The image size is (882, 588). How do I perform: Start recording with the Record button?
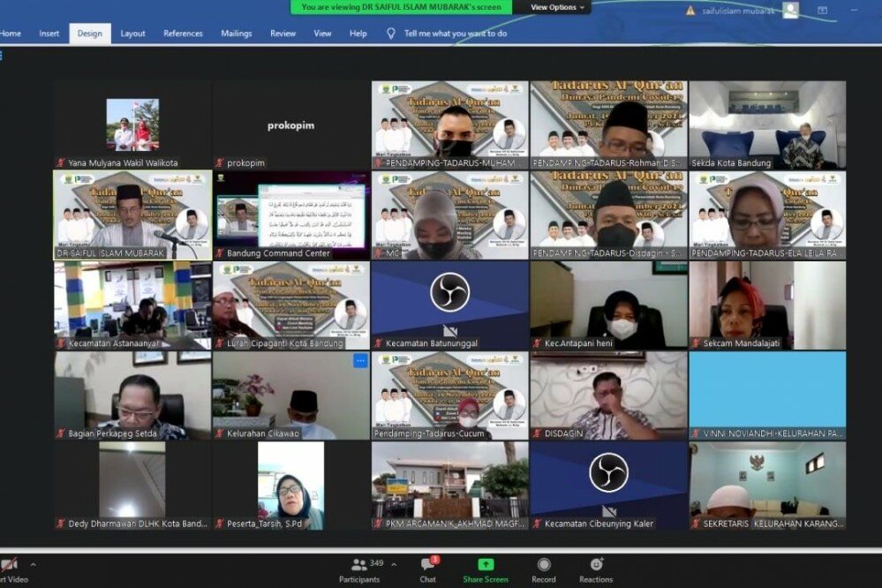coord(544,566)
